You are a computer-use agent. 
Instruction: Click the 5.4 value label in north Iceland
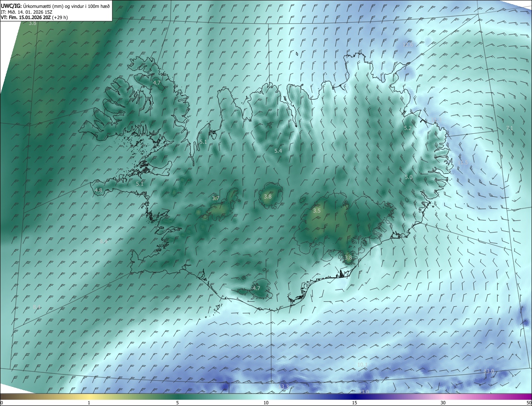point(278,151)
